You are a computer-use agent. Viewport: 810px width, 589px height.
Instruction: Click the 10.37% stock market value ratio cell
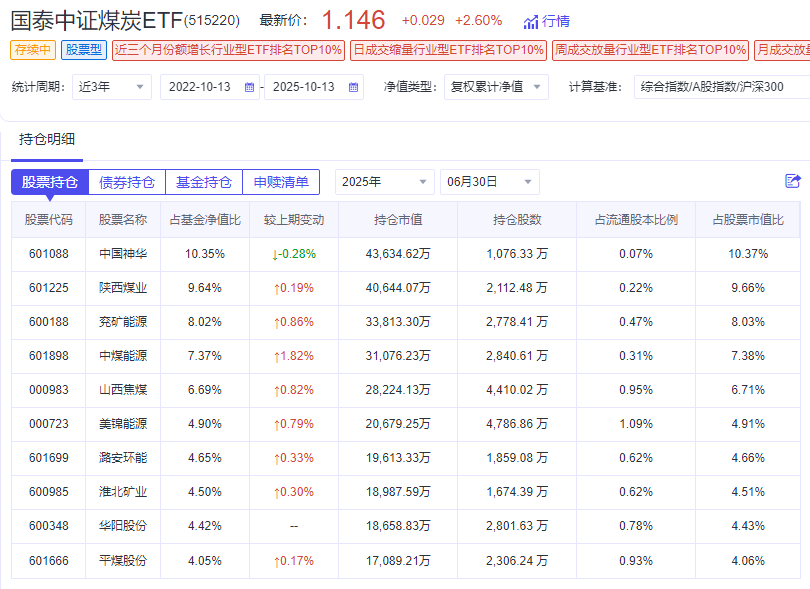[748, 254]
